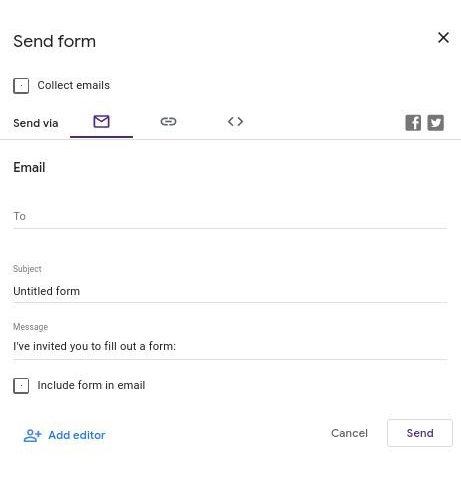Switch to the link sharing tab
The width and height of the screenshot is (461, 481).
click(168, 122)
